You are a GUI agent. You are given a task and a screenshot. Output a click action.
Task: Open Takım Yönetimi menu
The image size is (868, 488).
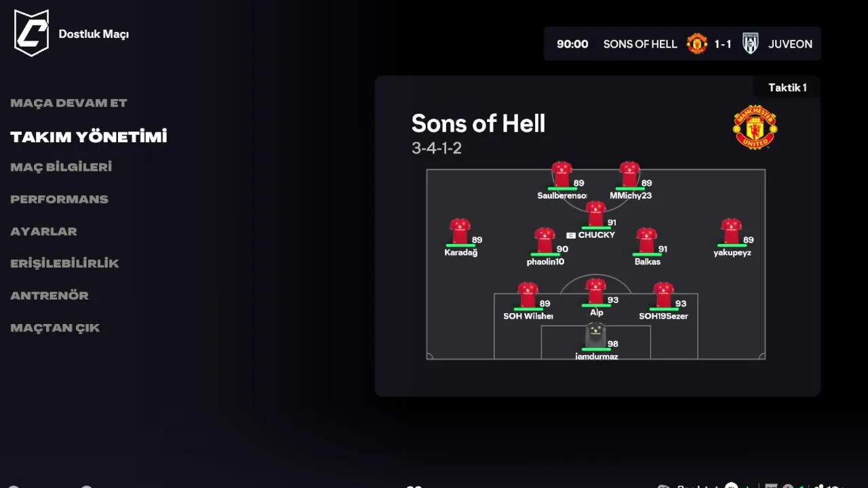pyautogui.click(x=88, y=136)
